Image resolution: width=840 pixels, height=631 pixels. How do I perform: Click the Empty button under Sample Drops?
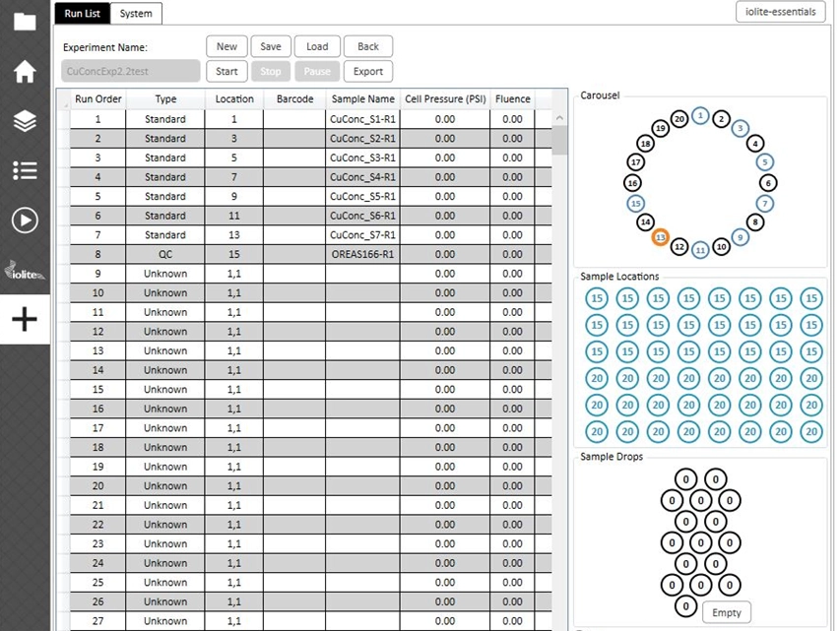(x=726, y=612)
